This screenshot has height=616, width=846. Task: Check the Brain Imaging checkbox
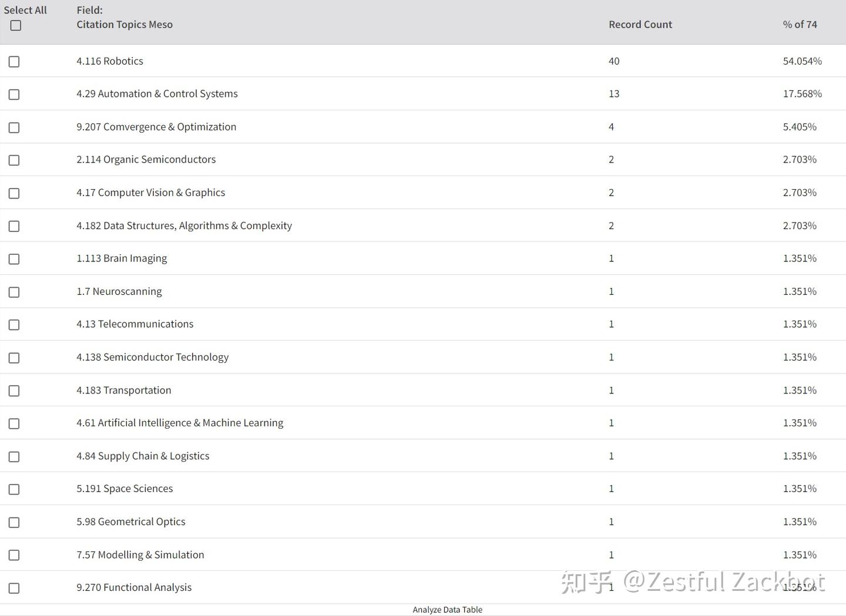click(14, 259)
